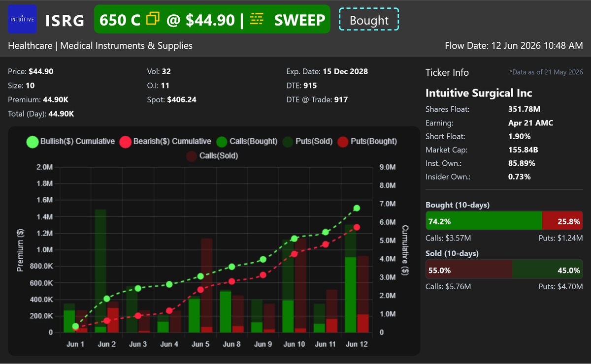Click the Data as of 21 May 2026 note
The height and width of the screenshot is (364, 591).
(546, 72)
